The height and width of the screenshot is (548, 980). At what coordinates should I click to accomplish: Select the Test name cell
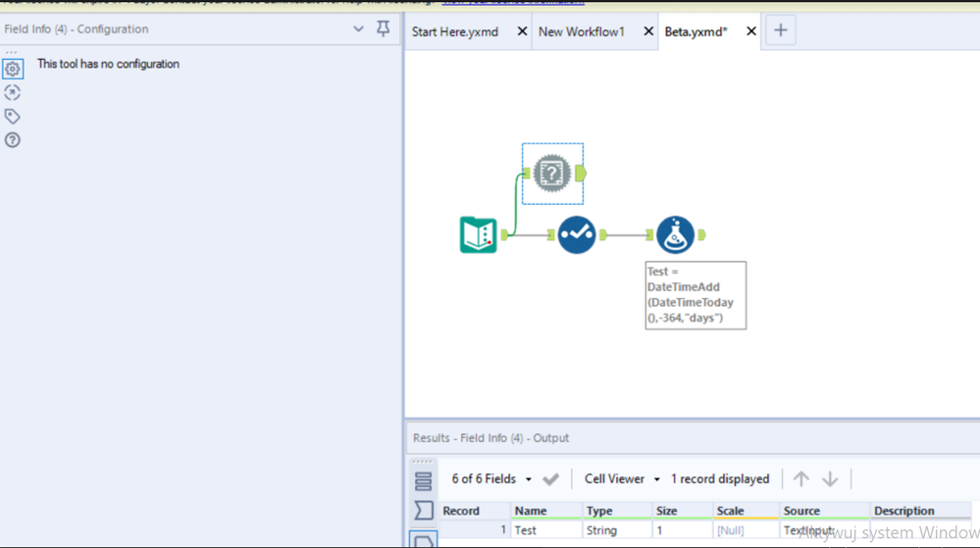pos(546,530)
